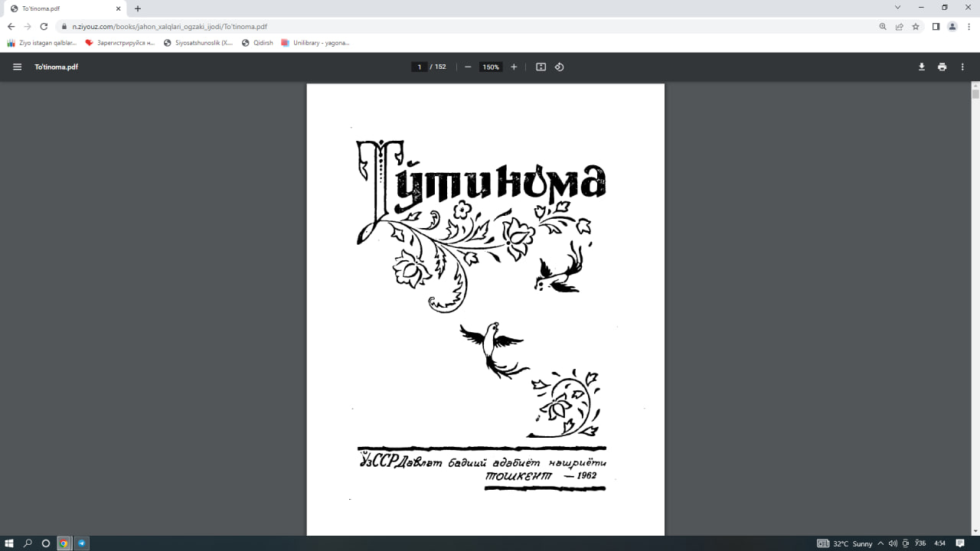The width and height of the screenshot is (980, 551).
Task: Download the To'tinoma PDF file
Action: tap(922, 67)
